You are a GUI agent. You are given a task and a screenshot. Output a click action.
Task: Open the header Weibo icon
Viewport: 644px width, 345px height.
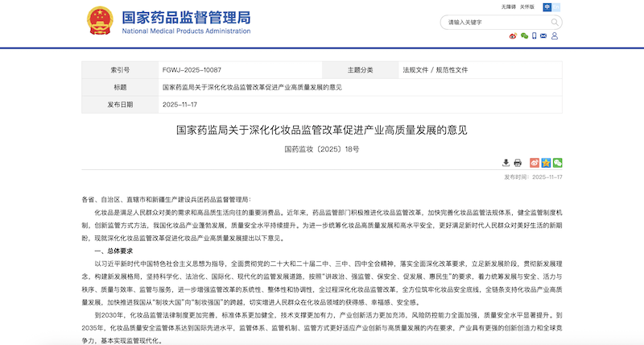pyautogui.click(x=513, y=36)
